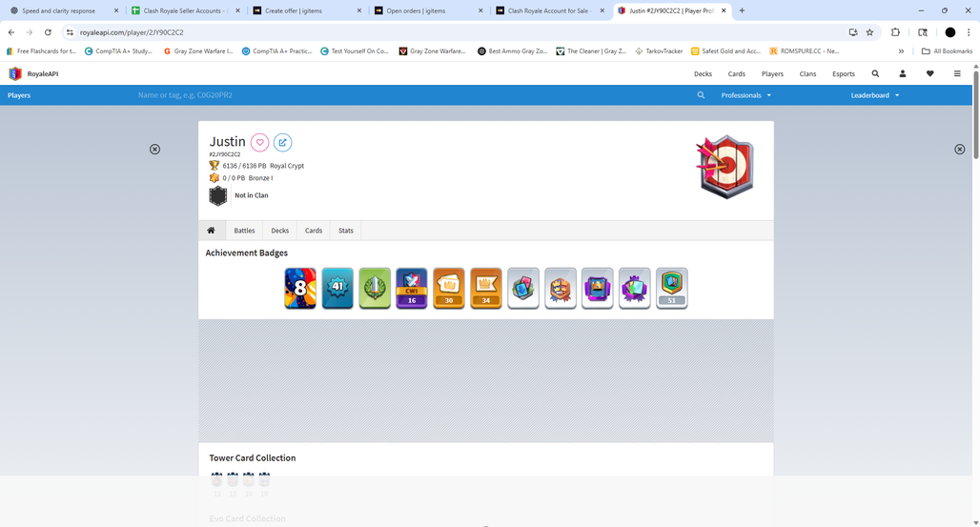Click the purple star card badge
980x527 pixels.
(634, 288)
